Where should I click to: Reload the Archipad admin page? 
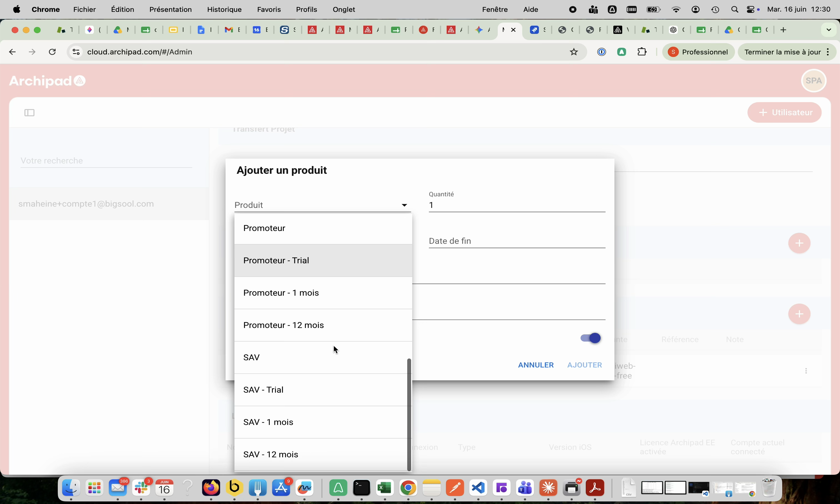coord(52,52)
